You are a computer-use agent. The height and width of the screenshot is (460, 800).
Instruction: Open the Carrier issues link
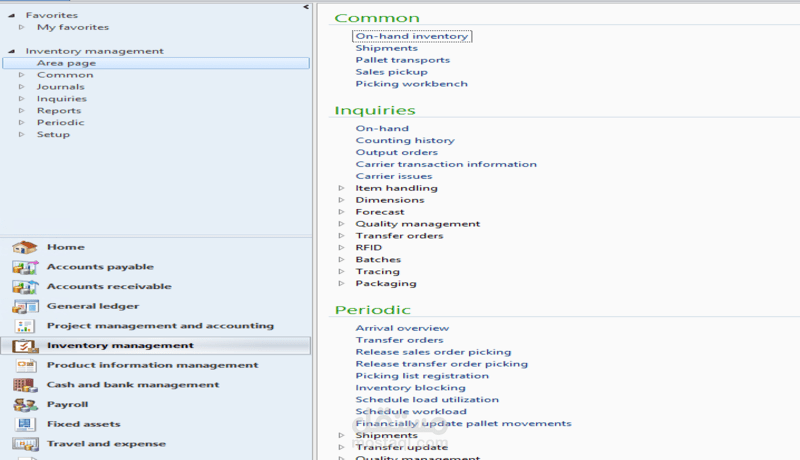coord(393,176)
